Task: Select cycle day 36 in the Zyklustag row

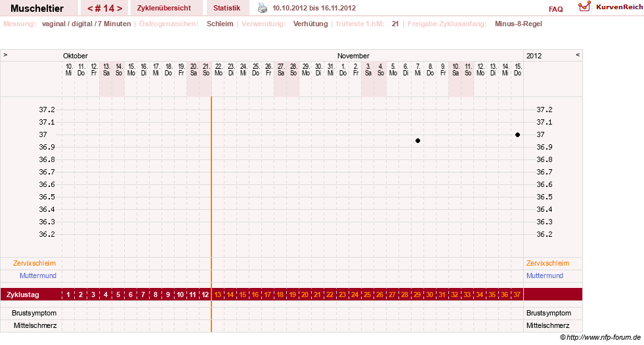Action: (x=504, y=294)
